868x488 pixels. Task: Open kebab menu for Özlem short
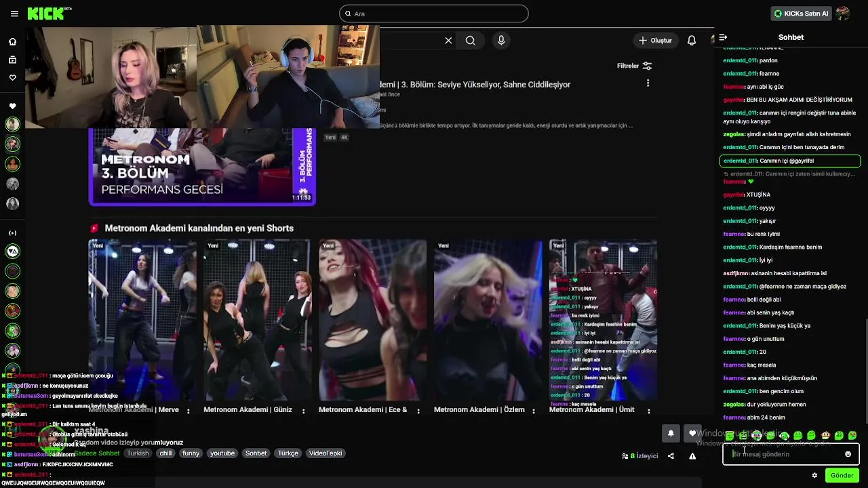click(534, 411)
